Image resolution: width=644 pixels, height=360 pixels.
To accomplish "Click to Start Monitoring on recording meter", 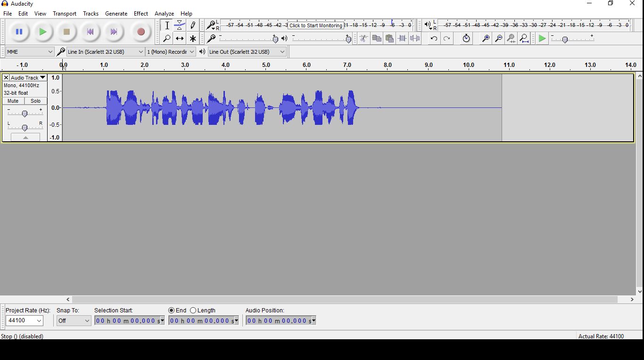I will (x=316, y=25).
